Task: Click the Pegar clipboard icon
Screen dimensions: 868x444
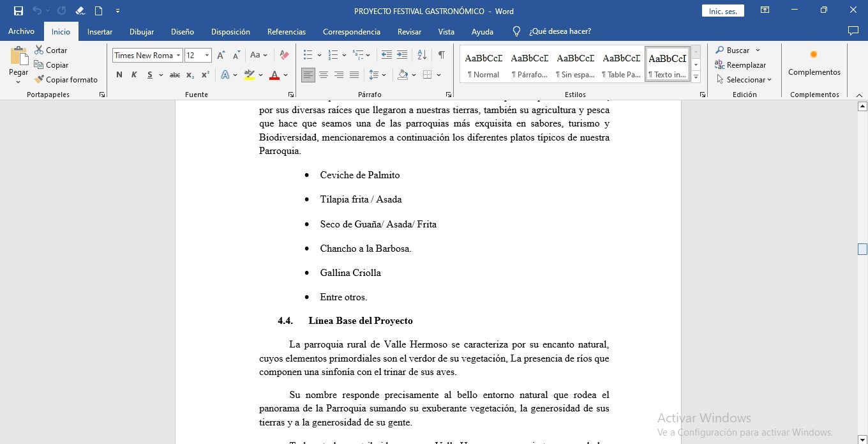Action: [x=19, y=57]
